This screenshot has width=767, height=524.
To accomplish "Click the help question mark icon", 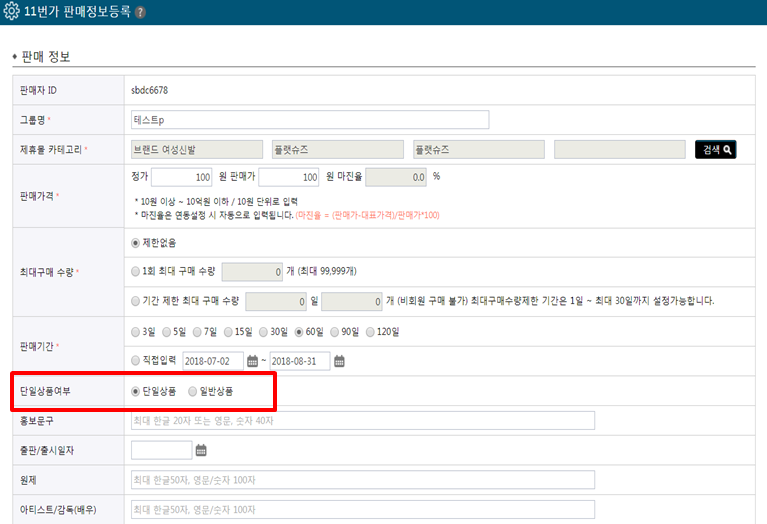I will click(x=140, y=13).
